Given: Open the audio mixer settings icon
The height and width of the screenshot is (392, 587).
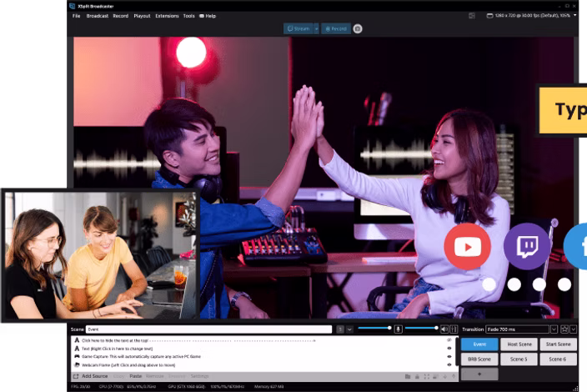Looking at the screenshot, I should 454,329.
